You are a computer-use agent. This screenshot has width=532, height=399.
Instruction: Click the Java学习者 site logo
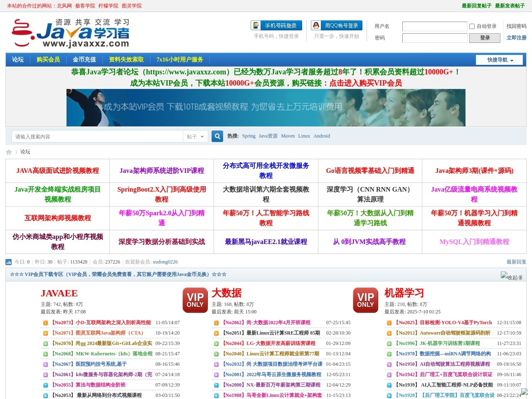[70, 33]
